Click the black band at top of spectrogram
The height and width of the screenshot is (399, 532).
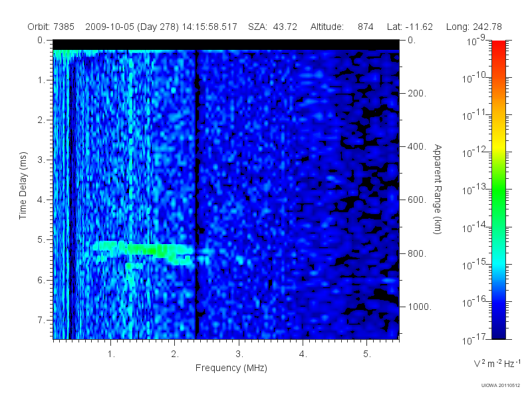pos(226,45)
